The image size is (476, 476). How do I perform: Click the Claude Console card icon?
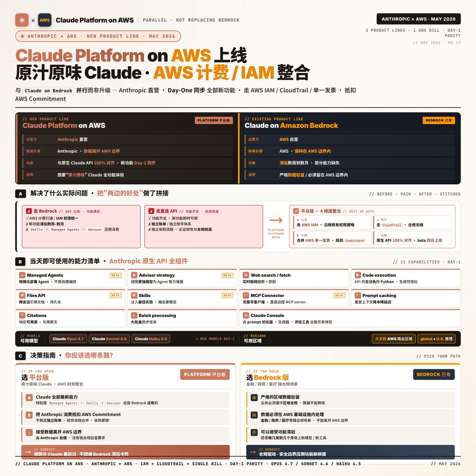(x=246, y=315)
